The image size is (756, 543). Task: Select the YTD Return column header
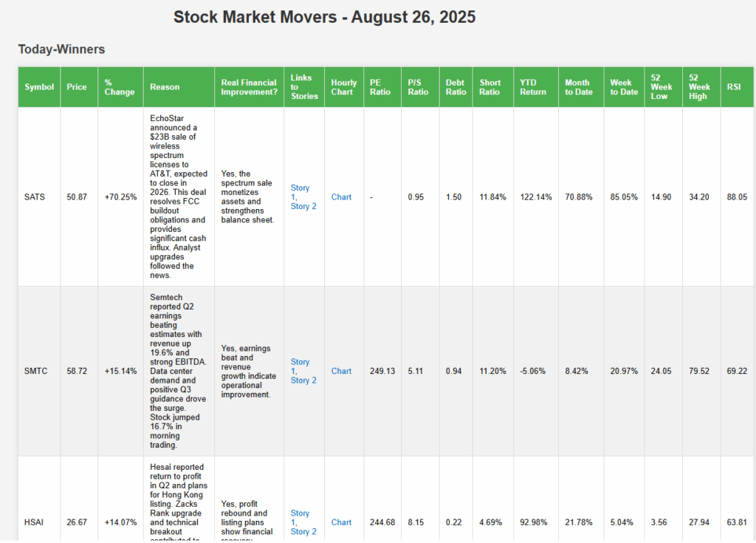(x=532, y=87)
